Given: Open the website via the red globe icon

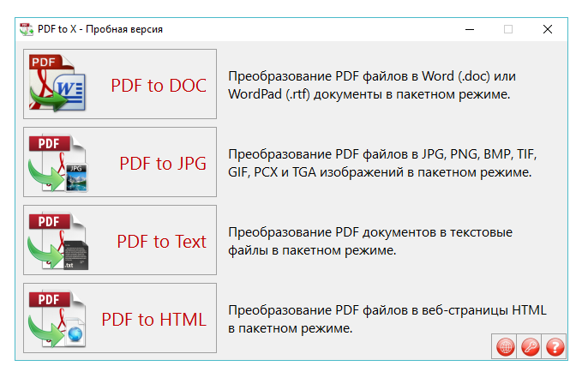Looking at the screenshot, I should [x=506, y=347].
